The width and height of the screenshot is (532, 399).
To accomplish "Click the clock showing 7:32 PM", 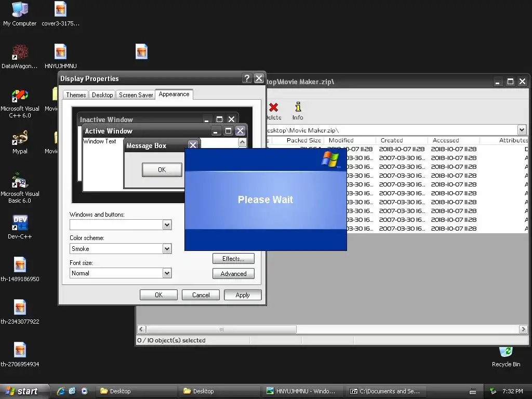I will pos(512,391).
